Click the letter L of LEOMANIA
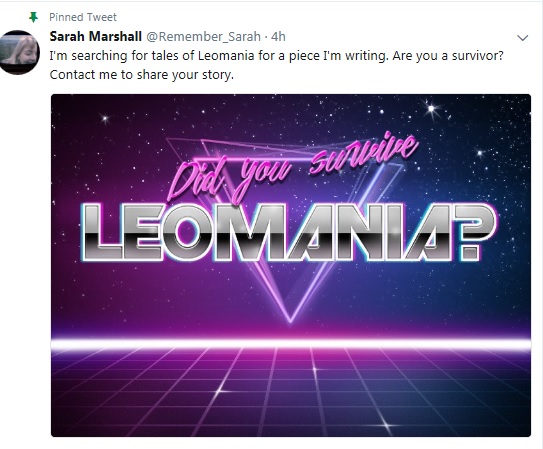 101,232
